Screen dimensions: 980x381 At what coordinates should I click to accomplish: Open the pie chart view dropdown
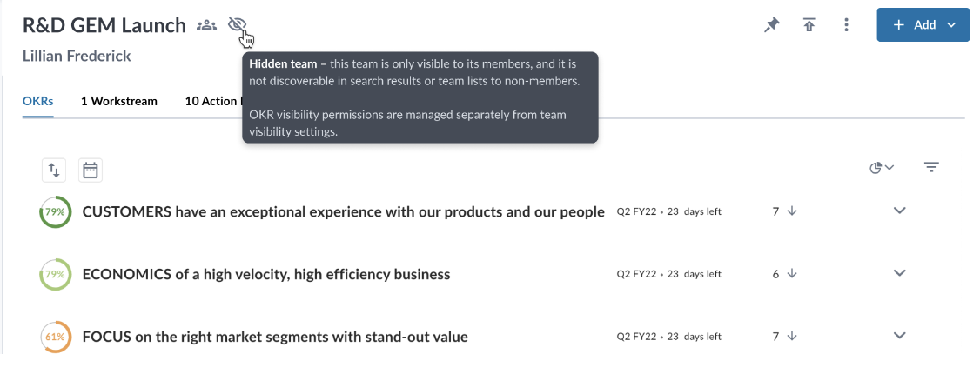coord(882,167)
